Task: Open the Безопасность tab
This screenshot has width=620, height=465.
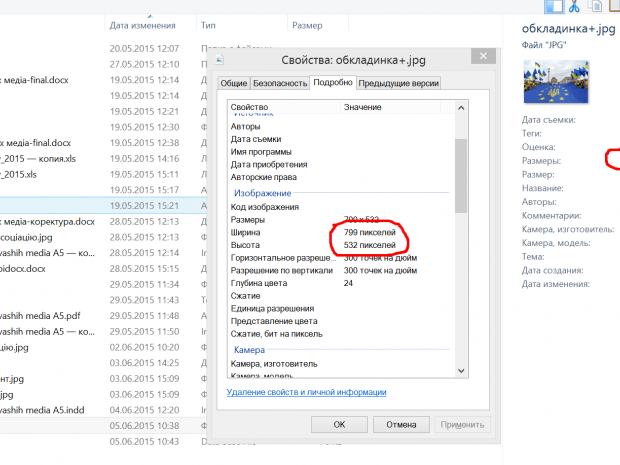Action: 279,84
